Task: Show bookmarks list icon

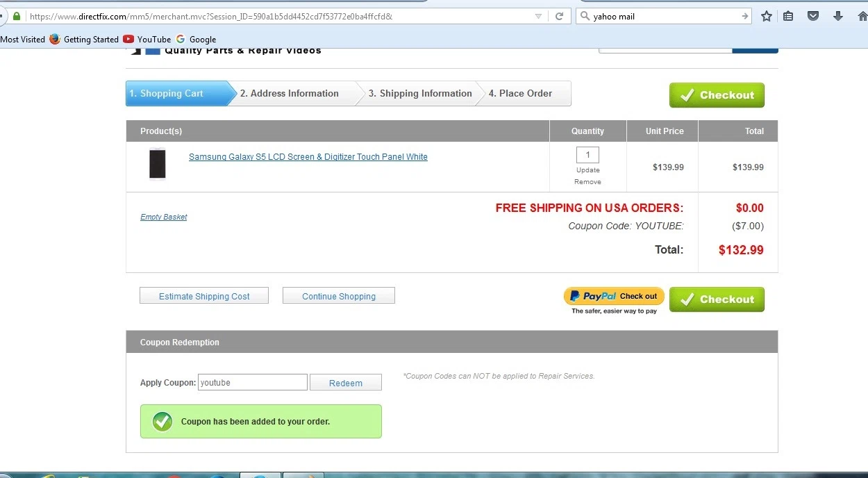Action: pos(788,16)
